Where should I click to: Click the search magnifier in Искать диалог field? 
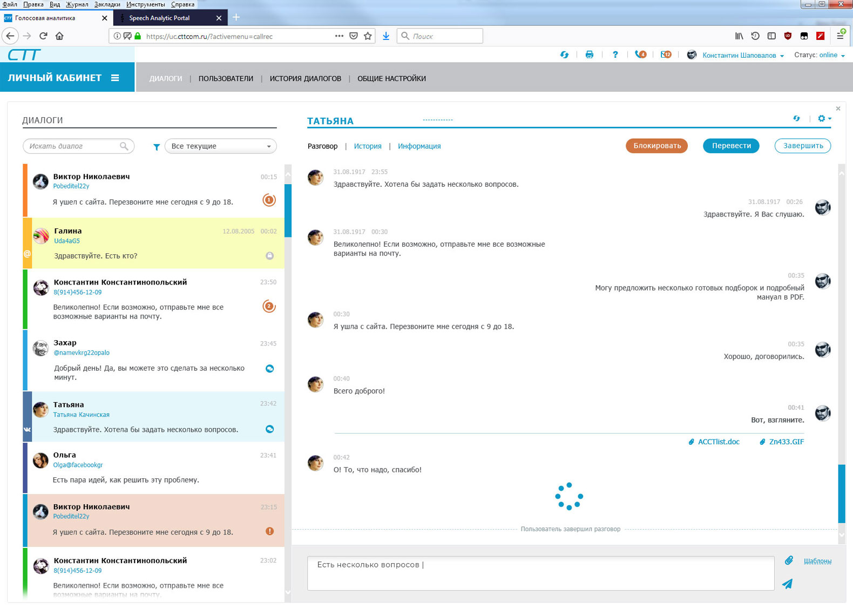pyautogui.click(x=124, y=146)
